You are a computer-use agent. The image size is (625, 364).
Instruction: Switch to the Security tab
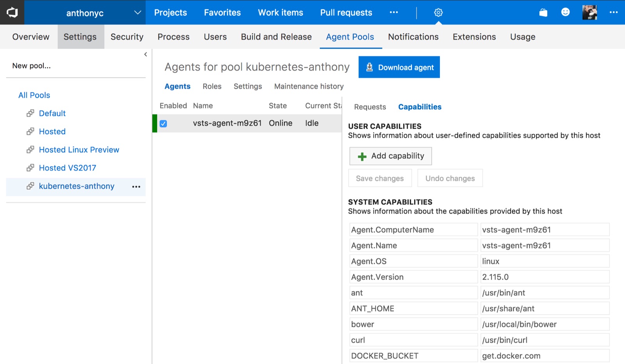pos(127,37)
